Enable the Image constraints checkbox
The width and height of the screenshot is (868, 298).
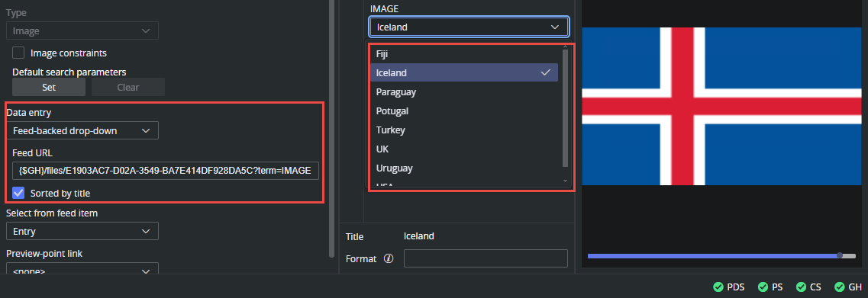pyautogui.click(x=19, y=53)
